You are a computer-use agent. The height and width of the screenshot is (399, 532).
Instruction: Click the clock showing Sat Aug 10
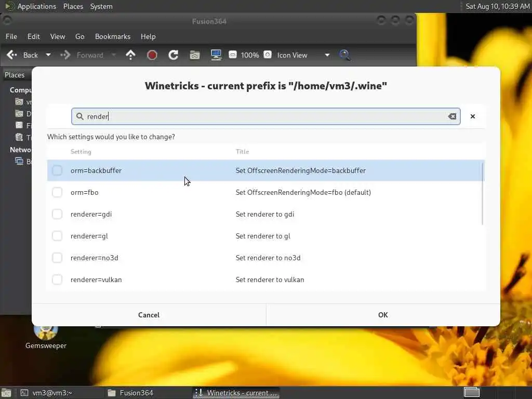point(497,6)
